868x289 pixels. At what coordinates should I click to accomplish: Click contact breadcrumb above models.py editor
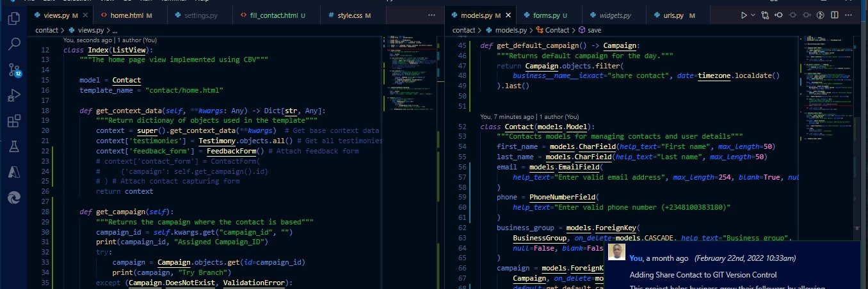(x=464, y=29)
